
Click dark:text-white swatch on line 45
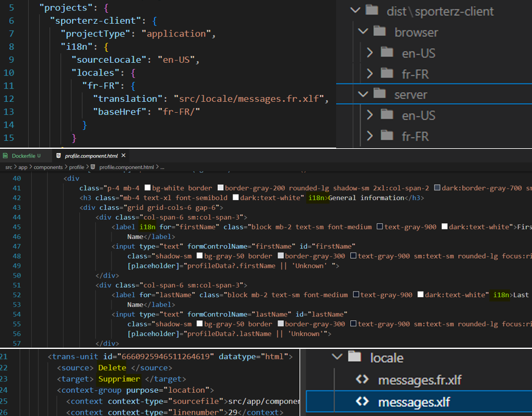coord(445,227)
